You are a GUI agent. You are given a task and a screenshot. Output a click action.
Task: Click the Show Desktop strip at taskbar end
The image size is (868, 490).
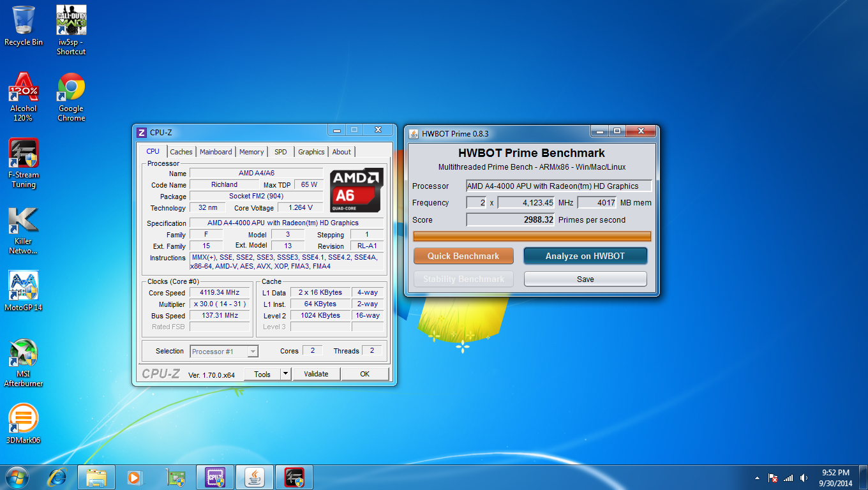pyautogui.click(x=864, y=477)
